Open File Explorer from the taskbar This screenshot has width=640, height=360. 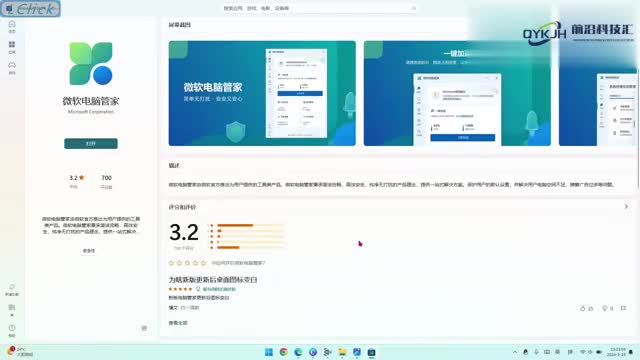click(342, 352)
